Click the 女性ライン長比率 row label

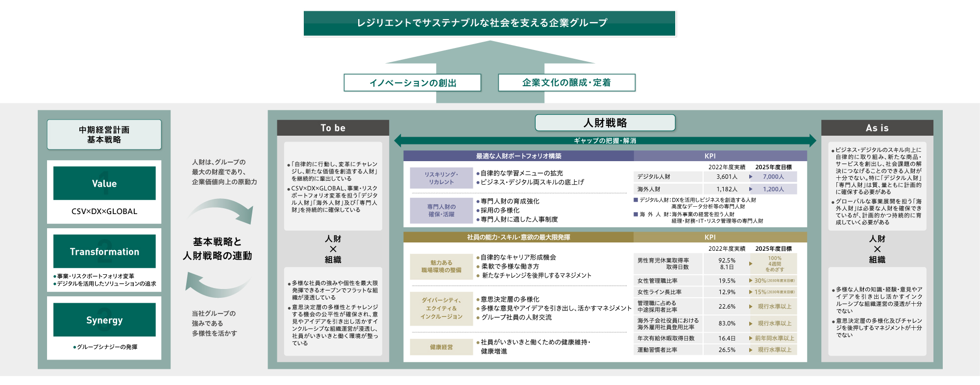[660, 292]
